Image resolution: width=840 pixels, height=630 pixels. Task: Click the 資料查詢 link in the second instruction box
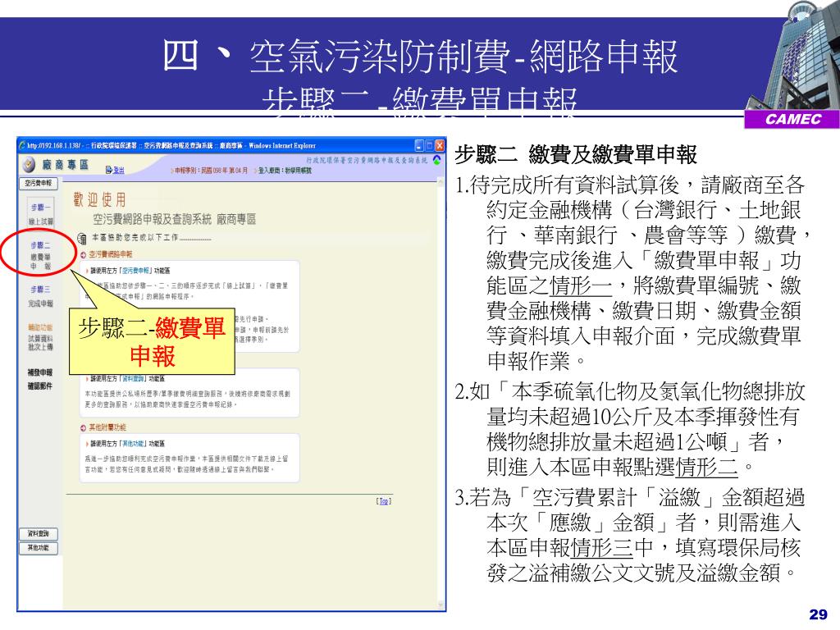(134, 379)
